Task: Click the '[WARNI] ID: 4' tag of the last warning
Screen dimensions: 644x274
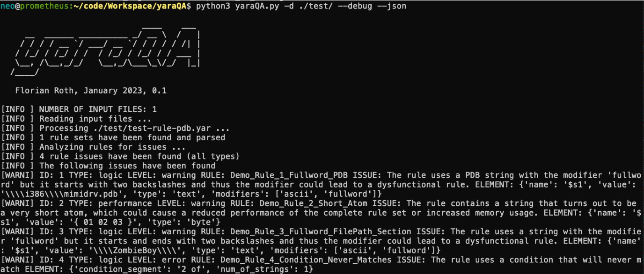Action: click(x=32, y=259)
